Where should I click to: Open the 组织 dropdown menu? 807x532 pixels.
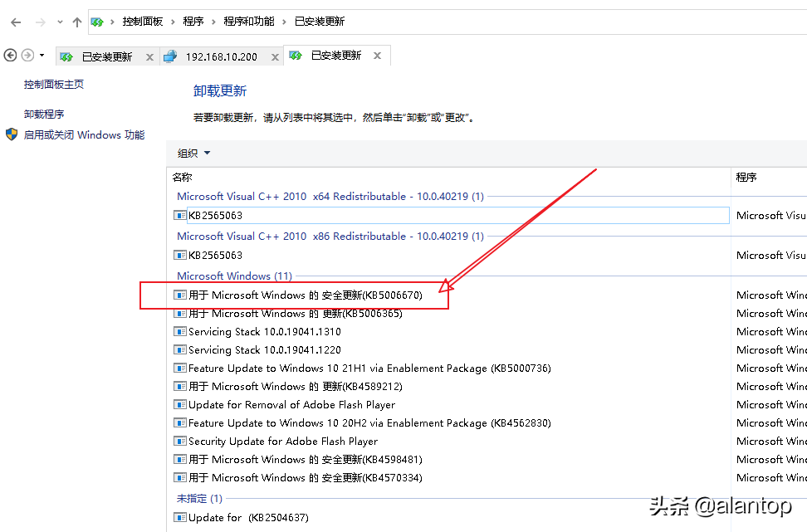(193, 153)
